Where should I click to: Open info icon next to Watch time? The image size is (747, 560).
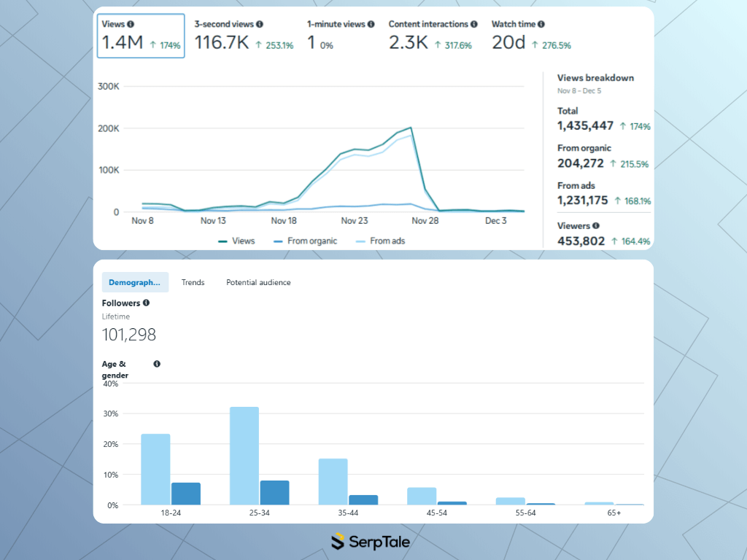pos(541,24)
